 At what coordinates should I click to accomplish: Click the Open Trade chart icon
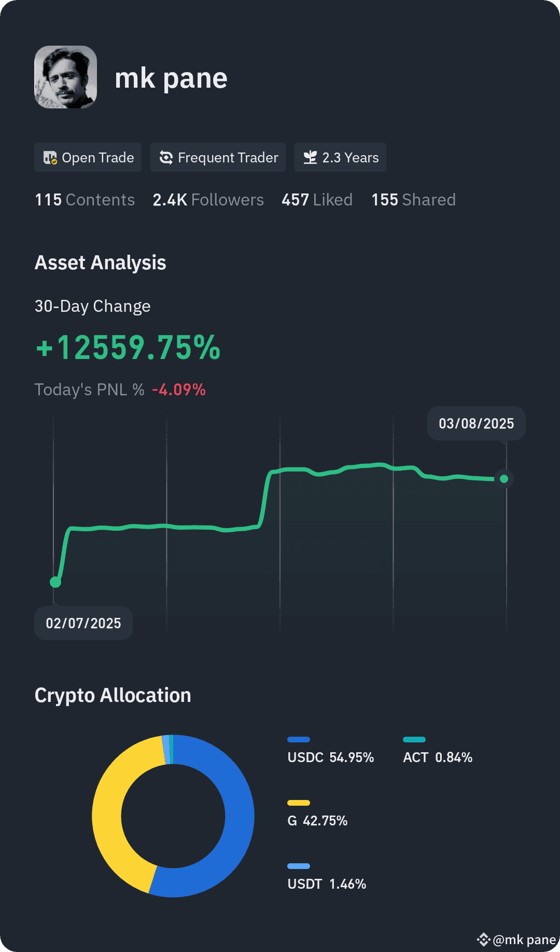click(x=50, y=158)
